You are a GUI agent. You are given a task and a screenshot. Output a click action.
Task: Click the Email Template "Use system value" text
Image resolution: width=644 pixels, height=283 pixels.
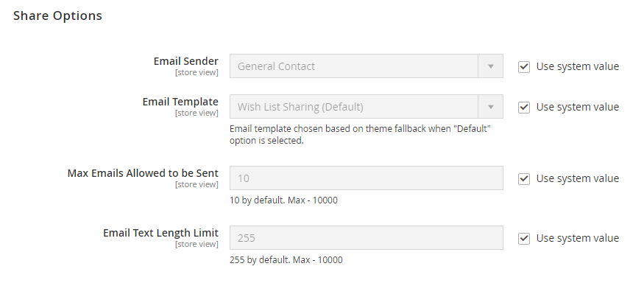(x=578, y=107)
